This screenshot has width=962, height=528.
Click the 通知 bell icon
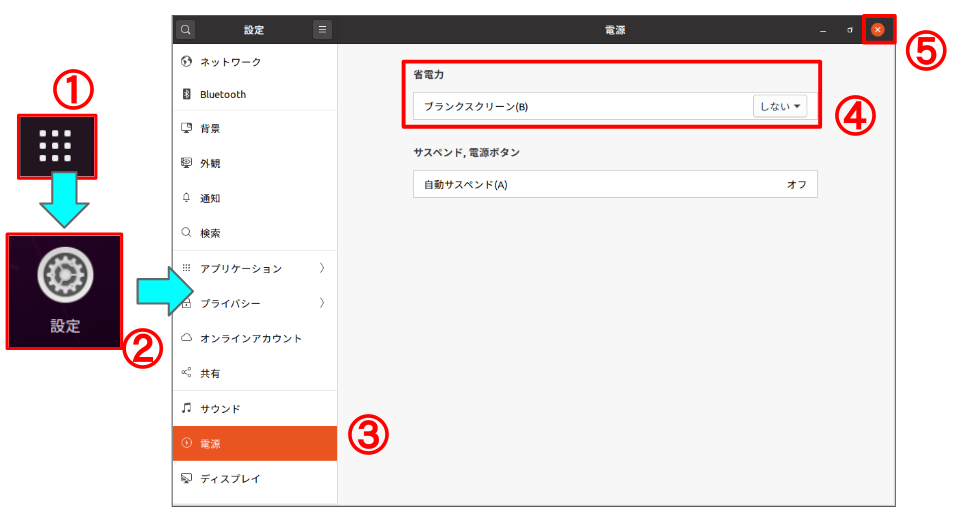tap(186, 198)
